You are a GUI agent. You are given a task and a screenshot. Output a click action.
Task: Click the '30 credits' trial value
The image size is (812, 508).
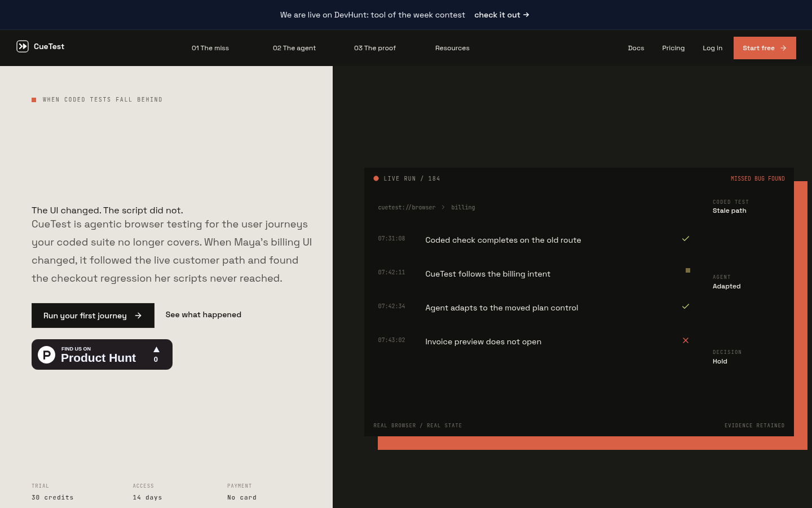tap(52, 497)
